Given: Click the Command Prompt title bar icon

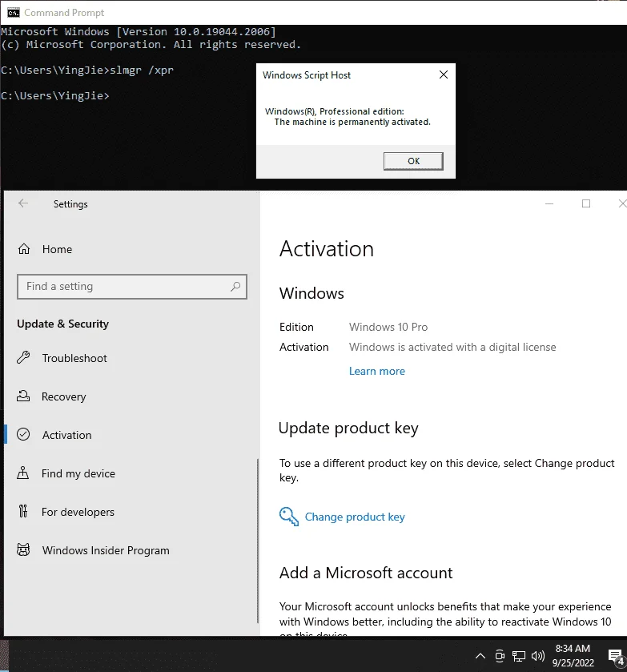Looking at the screenshot, I should coord(14,13).
